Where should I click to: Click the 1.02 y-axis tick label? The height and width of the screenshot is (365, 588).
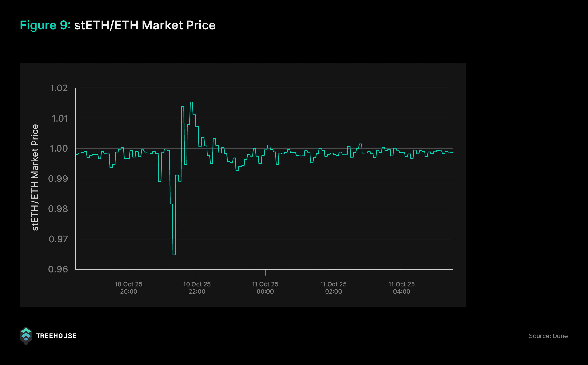[x=59, y=88]
